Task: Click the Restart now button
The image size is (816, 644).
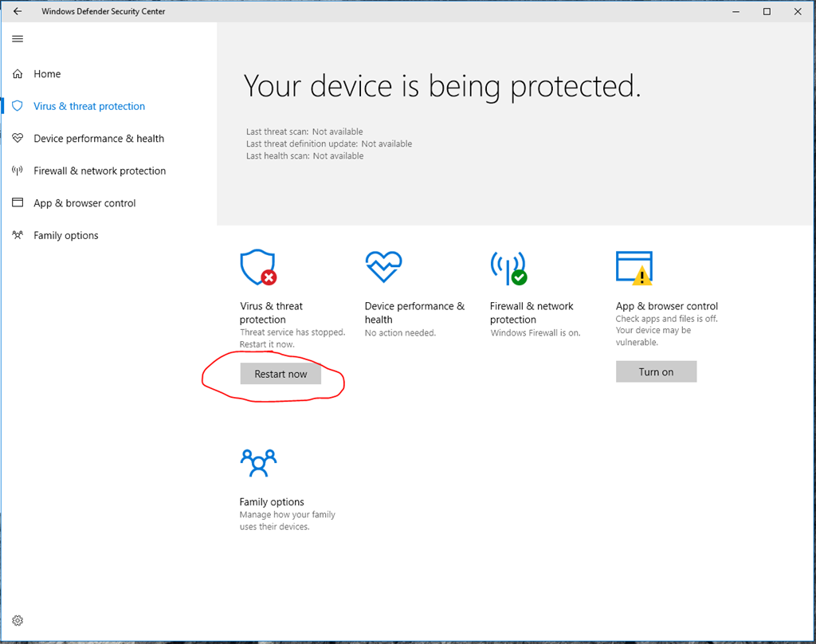Action: point(280,374)
